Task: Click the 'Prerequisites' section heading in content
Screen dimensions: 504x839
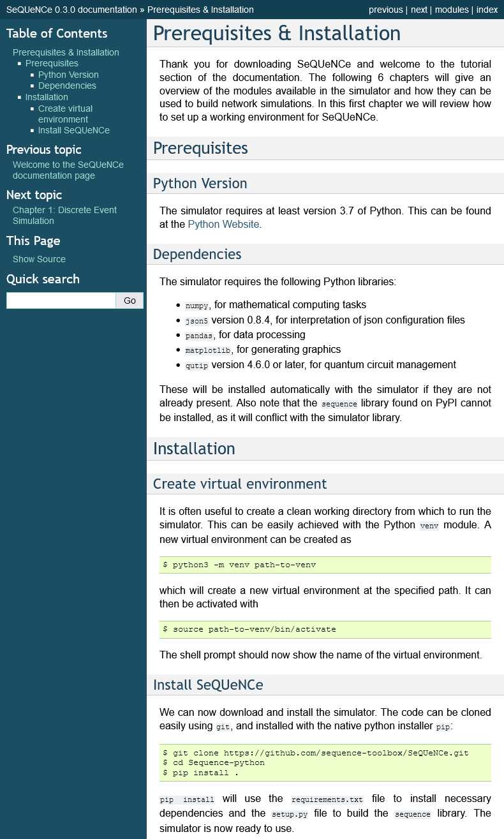Action: 200,148
